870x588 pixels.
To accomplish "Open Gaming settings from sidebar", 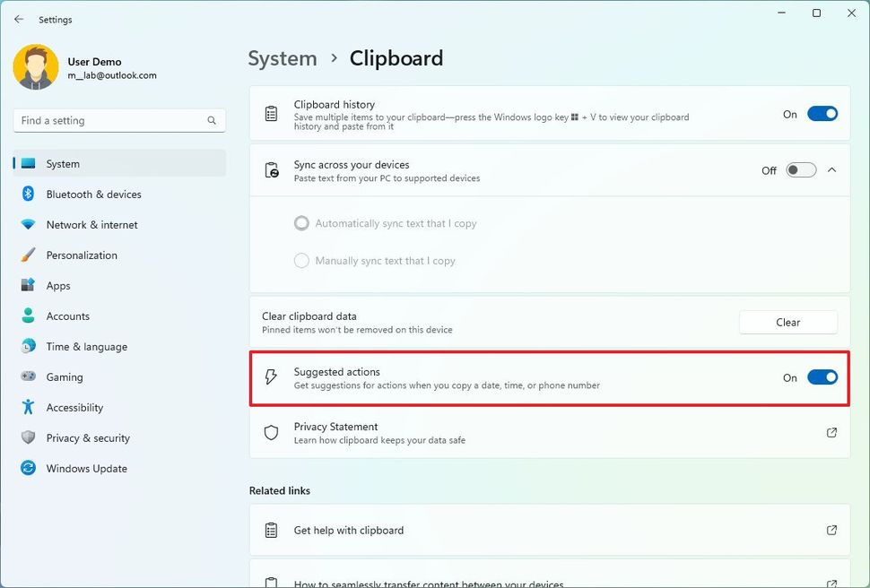I will [x=63, y=376].
